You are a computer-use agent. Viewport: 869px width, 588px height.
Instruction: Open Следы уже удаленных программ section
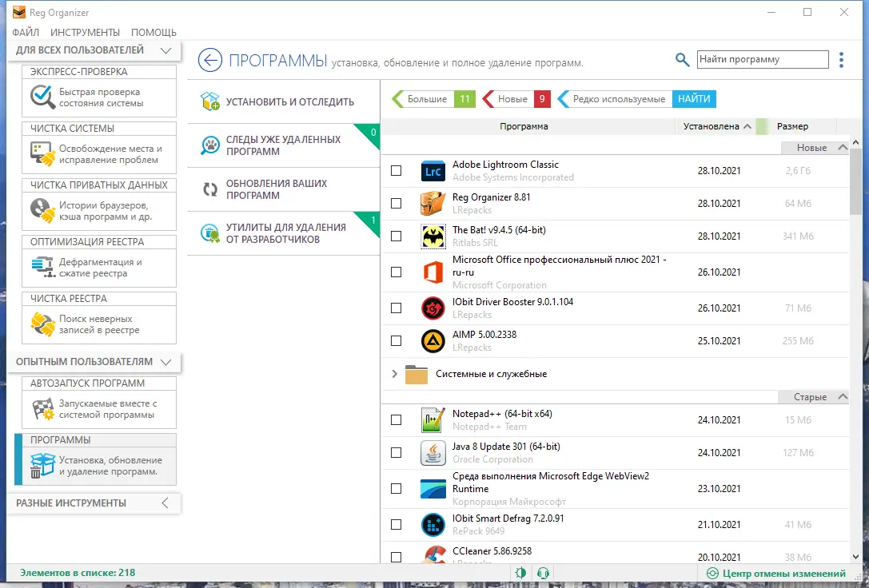(x=284, y=145)
